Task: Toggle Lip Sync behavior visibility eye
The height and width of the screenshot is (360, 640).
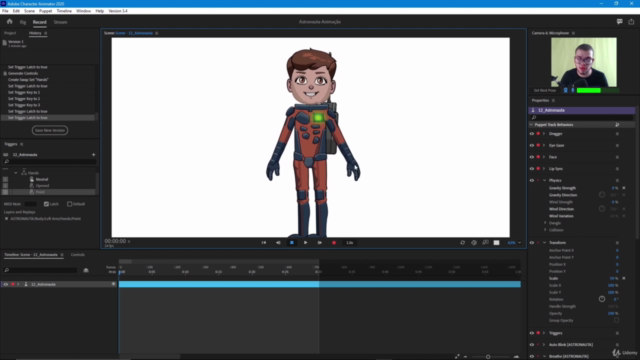Action: [x=532, y=169]
